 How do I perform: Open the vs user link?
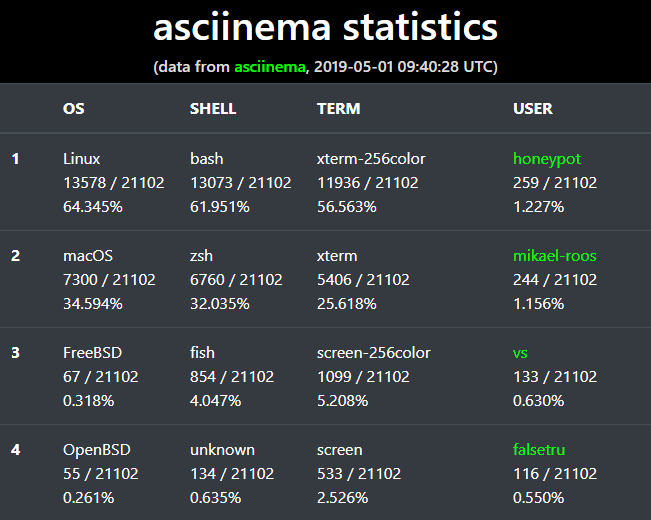(520, 353)
